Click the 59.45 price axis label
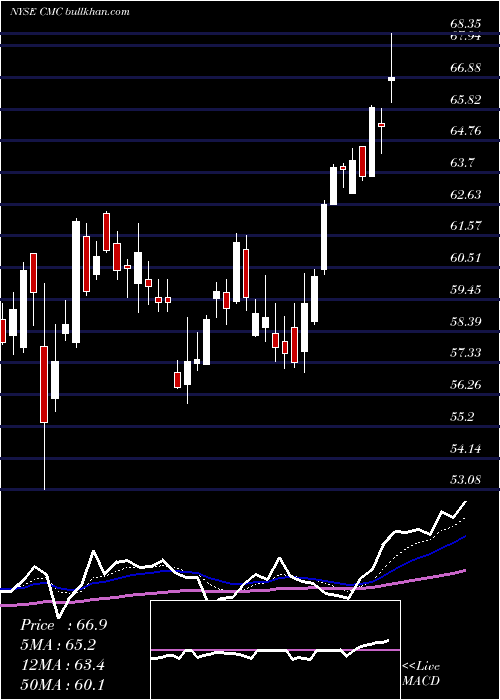Screen dimensions: 500x700 (x=466, y=290)
